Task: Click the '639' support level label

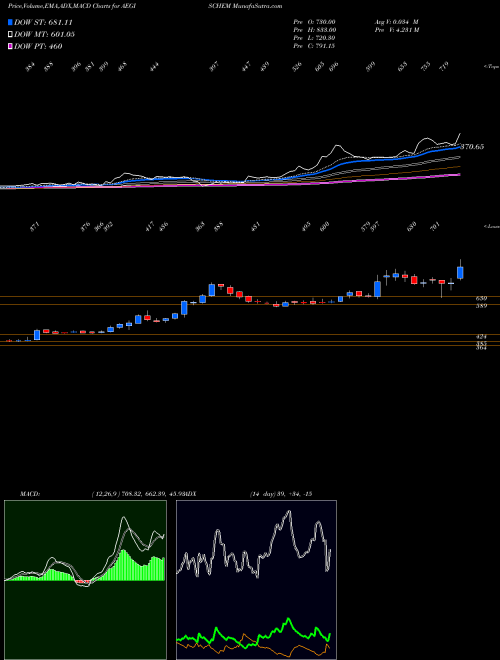Action: click(481, 298)
